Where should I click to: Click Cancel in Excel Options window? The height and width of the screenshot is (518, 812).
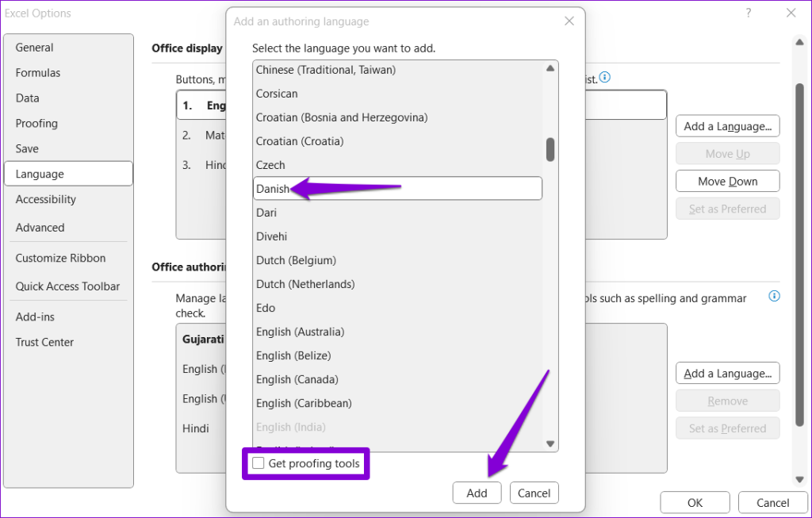coord(772,502)
